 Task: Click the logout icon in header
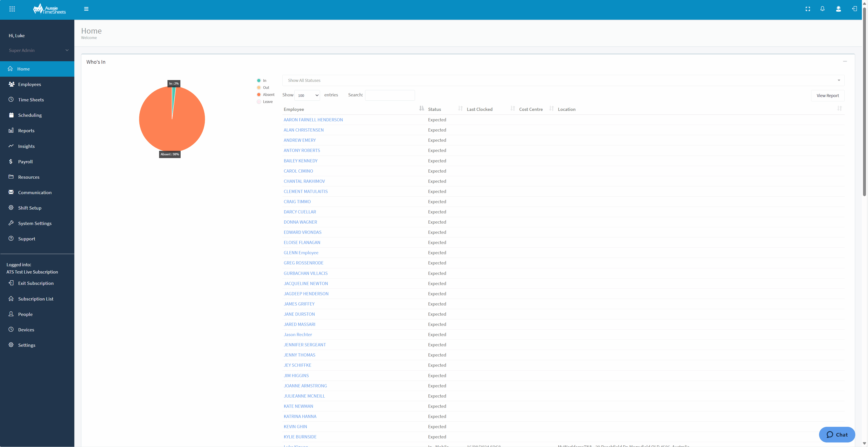(x=854, y=9)
